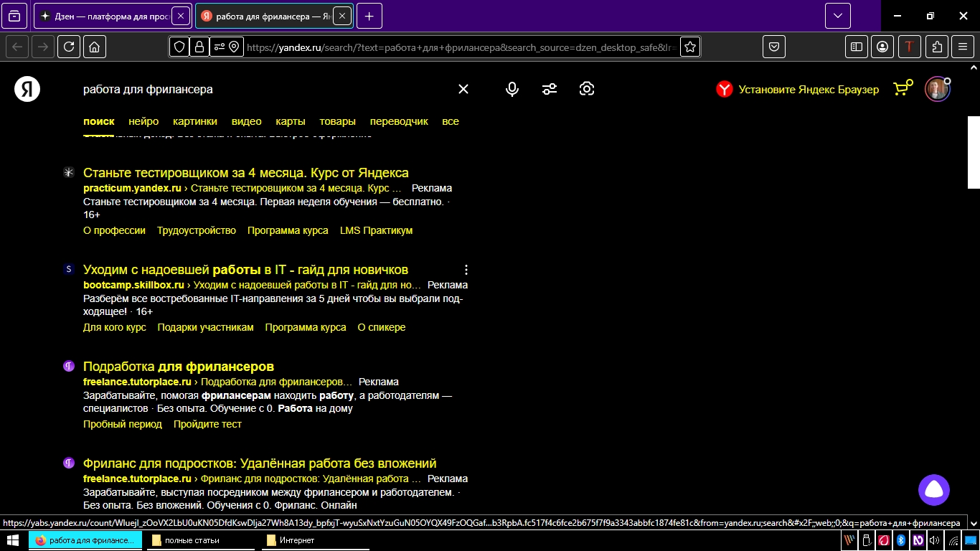Start voice search with microphone
Screen dimensions: 980x551
click(512, 89)
